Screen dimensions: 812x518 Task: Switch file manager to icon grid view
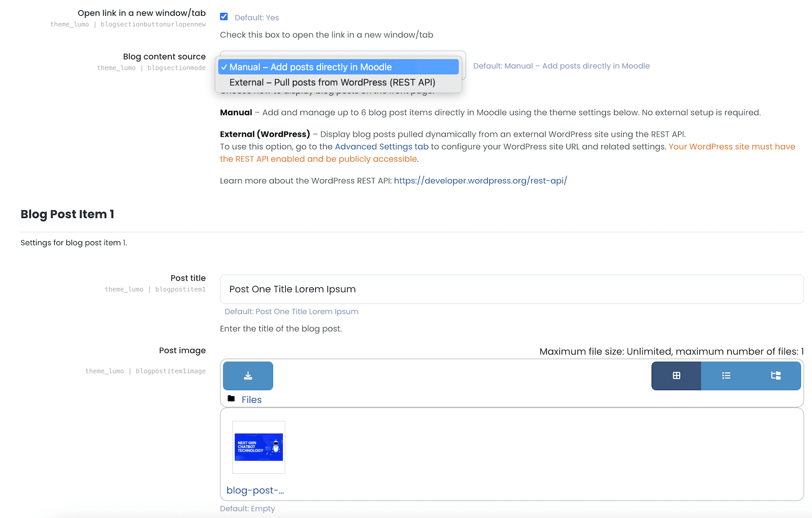pos(676,376)
